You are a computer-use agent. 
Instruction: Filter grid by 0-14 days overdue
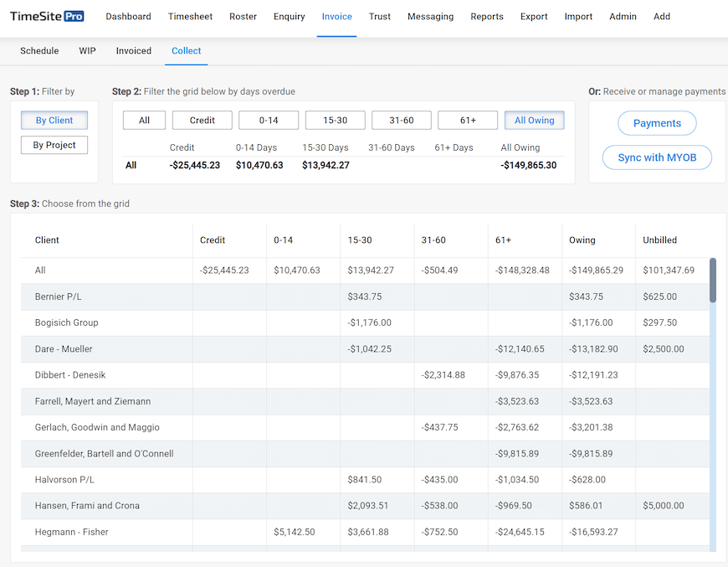click(x=269, y=121)
